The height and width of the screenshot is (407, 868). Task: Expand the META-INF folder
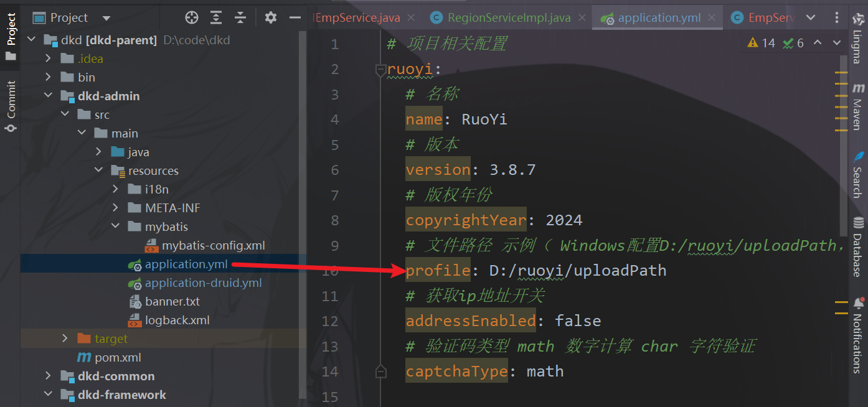tap(116, 208)
